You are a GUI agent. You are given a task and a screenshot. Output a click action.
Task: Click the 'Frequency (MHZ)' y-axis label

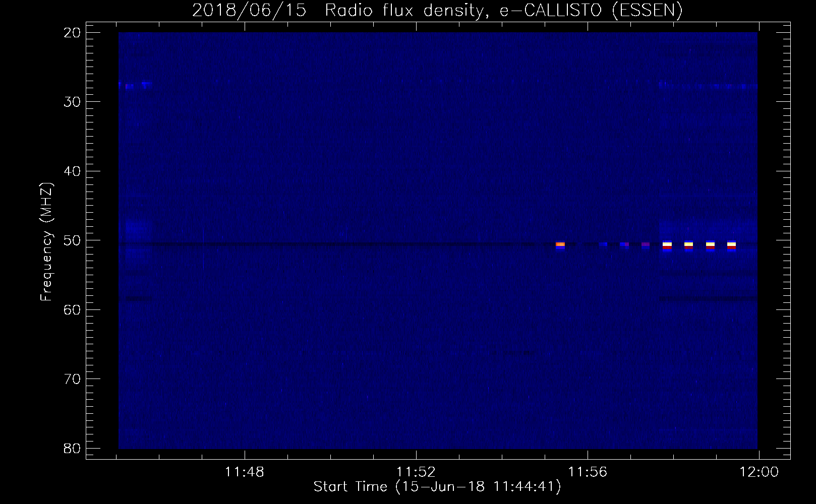tap(46, 242)
